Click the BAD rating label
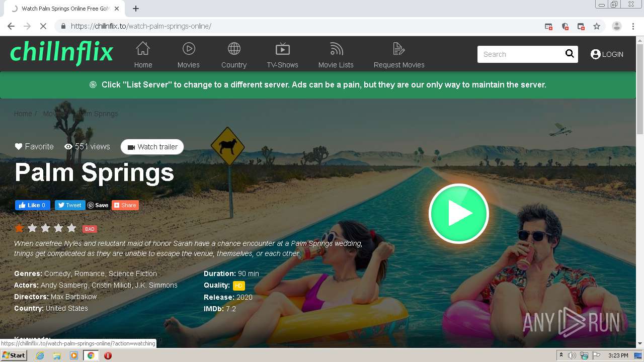 pyautogui.click(x=90, y=229)
